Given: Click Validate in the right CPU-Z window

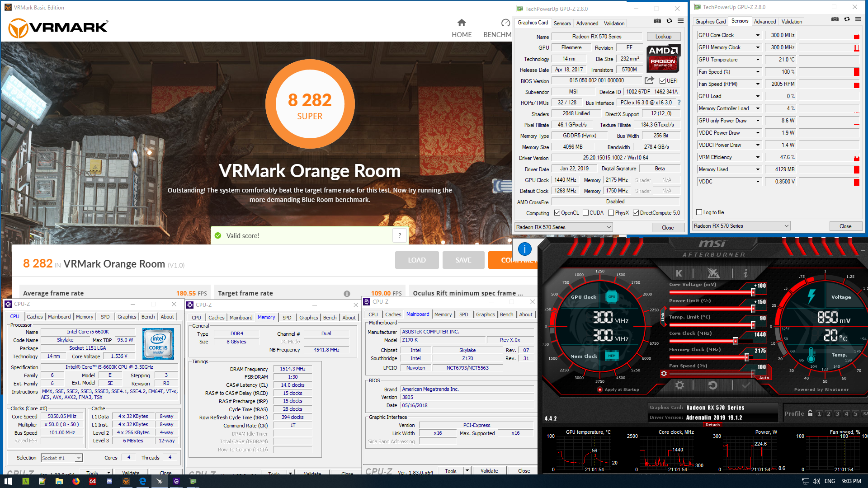Looking at the screenshot, I should point(489,471).
